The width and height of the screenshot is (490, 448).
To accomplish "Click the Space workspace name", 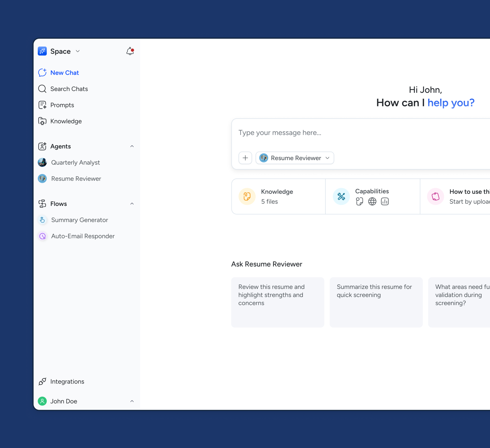I will coord(61,51).
